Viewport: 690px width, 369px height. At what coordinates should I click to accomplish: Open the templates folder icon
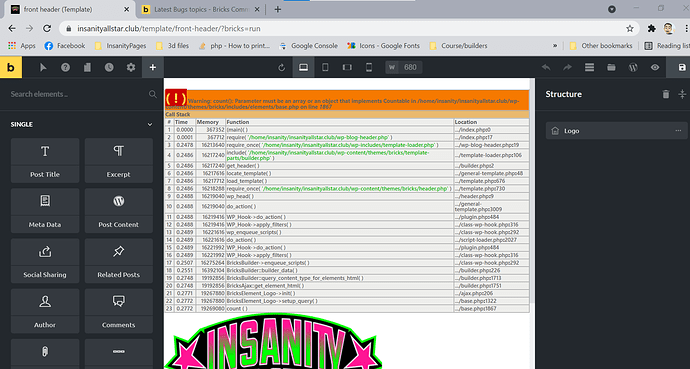click(611, 67)
